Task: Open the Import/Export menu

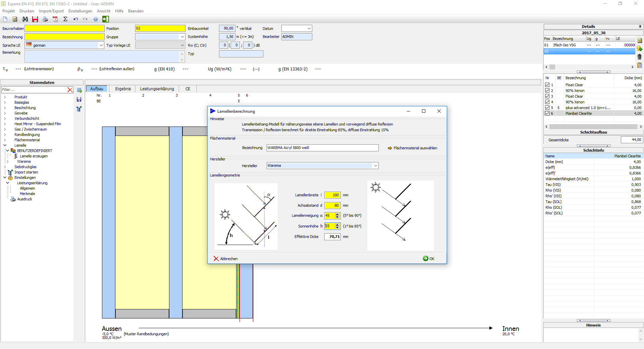Action: pos(51,11)
